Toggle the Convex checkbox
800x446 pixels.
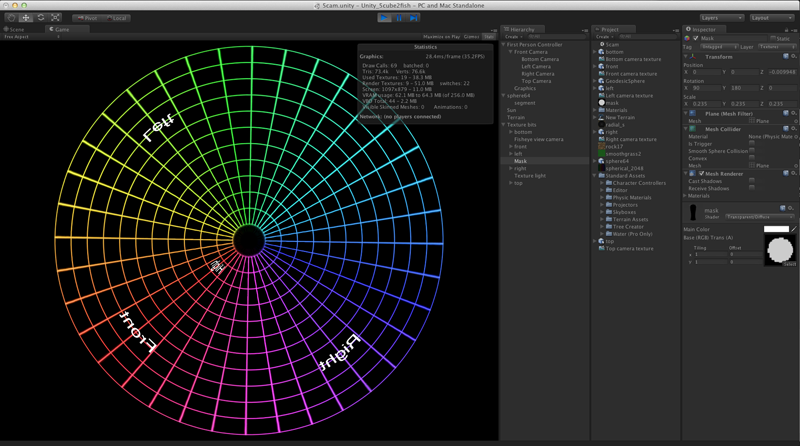tap(752, 158)
